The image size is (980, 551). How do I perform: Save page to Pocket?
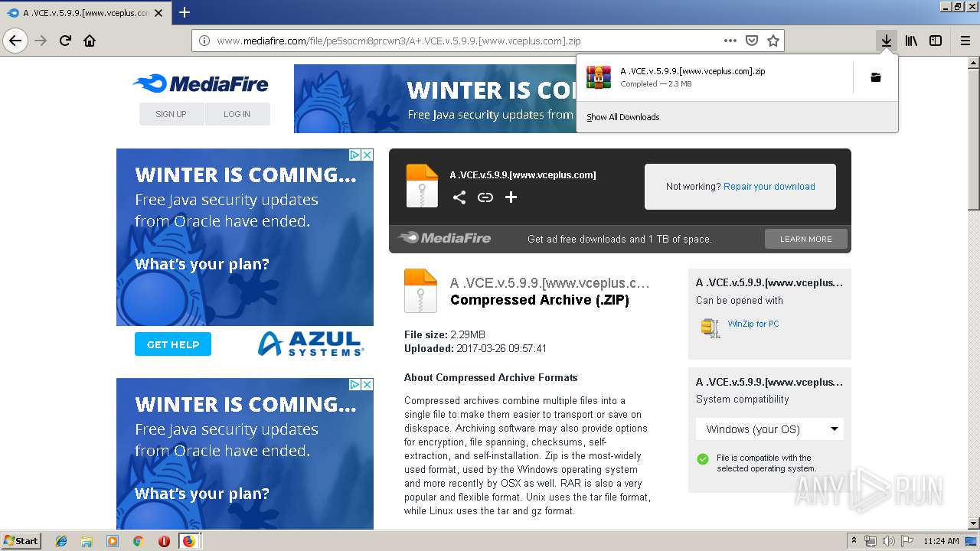click(752, 41)
